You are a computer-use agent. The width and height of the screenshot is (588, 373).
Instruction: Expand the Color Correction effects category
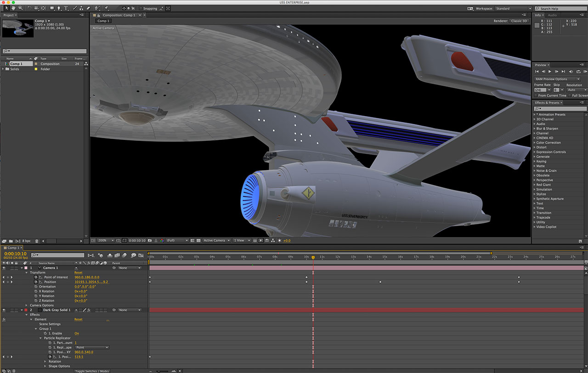click(x=548, y=143)
